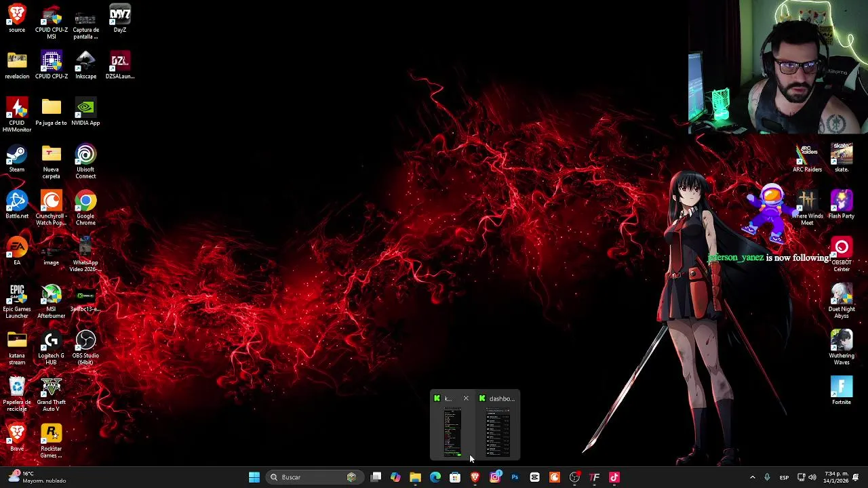Open the volume control in tray
The image size is (868, 488).
tap(812, 477)
